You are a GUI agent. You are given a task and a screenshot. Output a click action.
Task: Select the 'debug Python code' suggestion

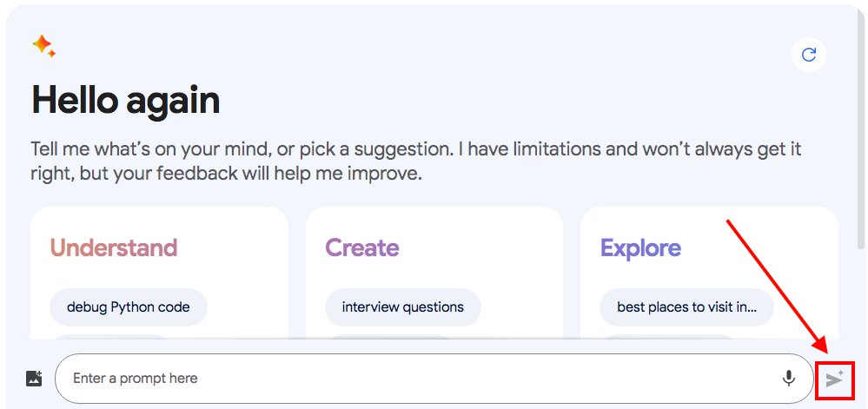tap(129, 307)
